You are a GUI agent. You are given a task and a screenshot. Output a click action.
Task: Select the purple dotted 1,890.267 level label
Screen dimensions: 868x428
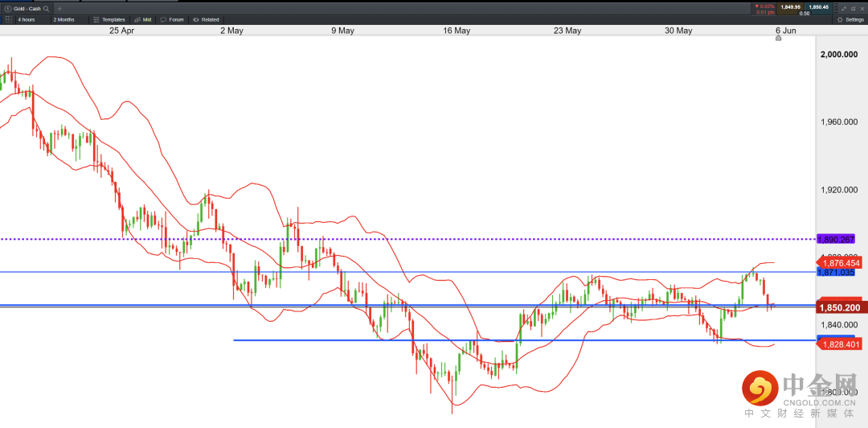point(836,239)
